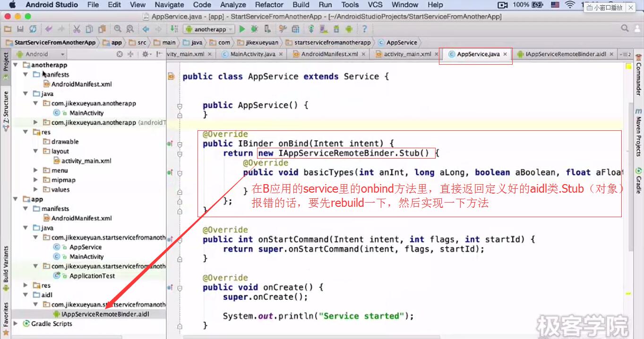
Task: Click the blue back navigation arrow
Action: click(x=146, y=29)
